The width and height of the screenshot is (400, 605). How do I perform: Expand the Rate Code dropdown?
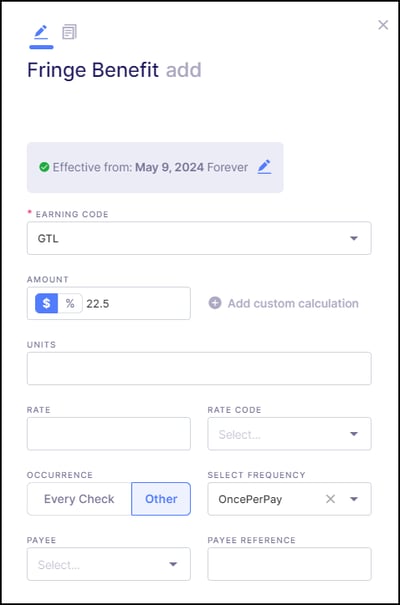tap(289, 434)
